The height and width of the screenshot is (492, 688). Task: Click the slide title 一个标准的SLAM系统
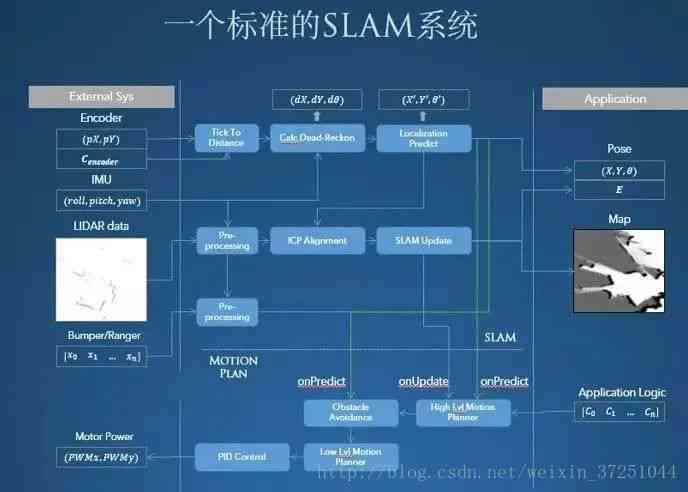click(x=321, y=25)
